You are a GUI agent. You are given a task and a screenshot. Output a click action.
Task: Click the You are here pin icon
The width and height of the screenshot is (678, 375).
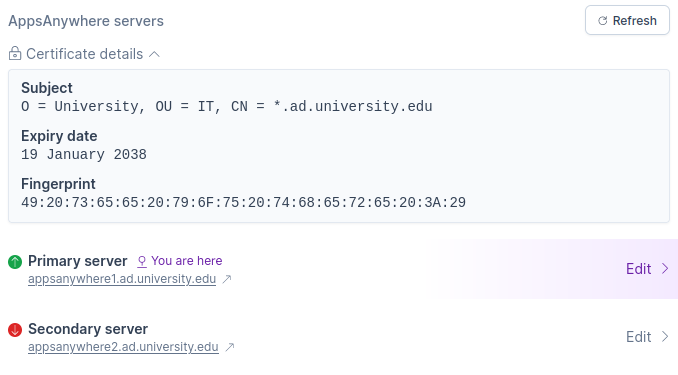(141, 261)
